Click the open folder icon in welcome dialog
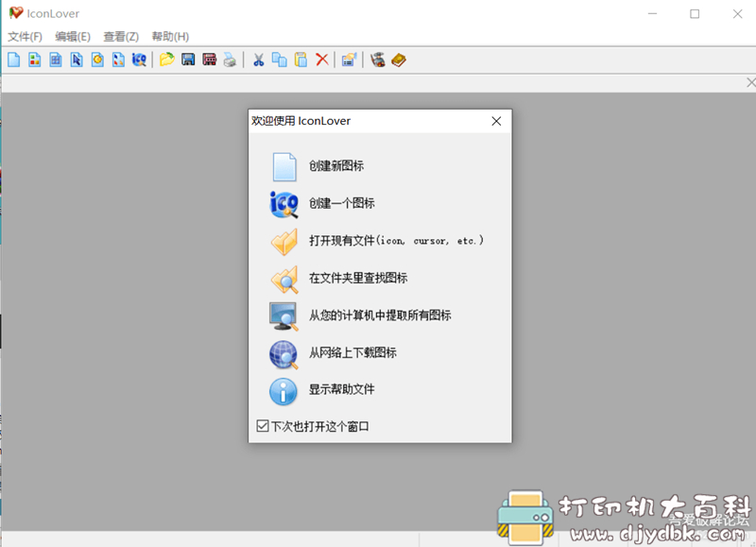756x547 pixels. tap(284, 242)
